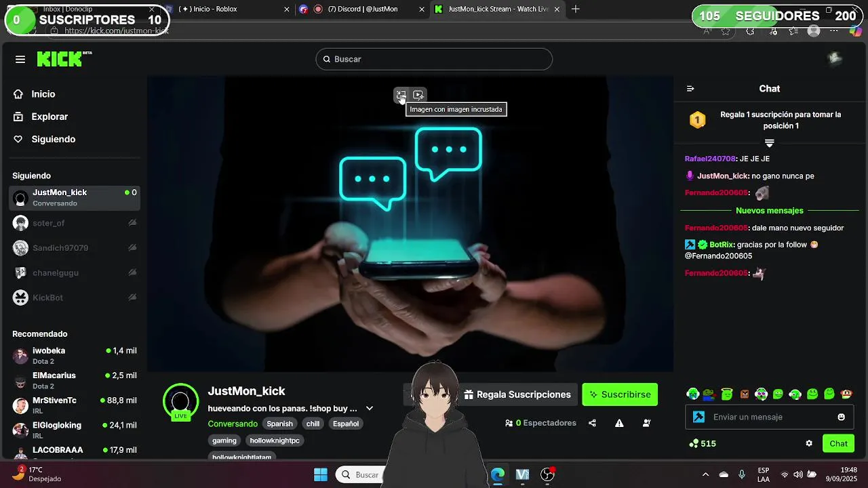Image resolution: width=868 pixels, height=488 pixels.
Task: Open recommended channel MrStivenTc
Action: [x=76, y=405]
